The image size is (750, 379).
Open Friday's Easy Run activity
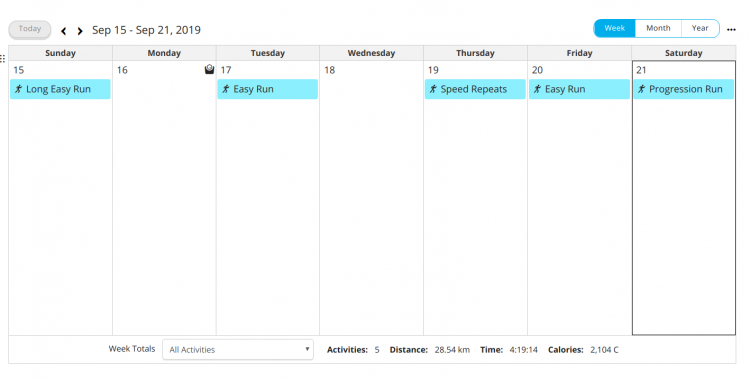click(579, 89)
